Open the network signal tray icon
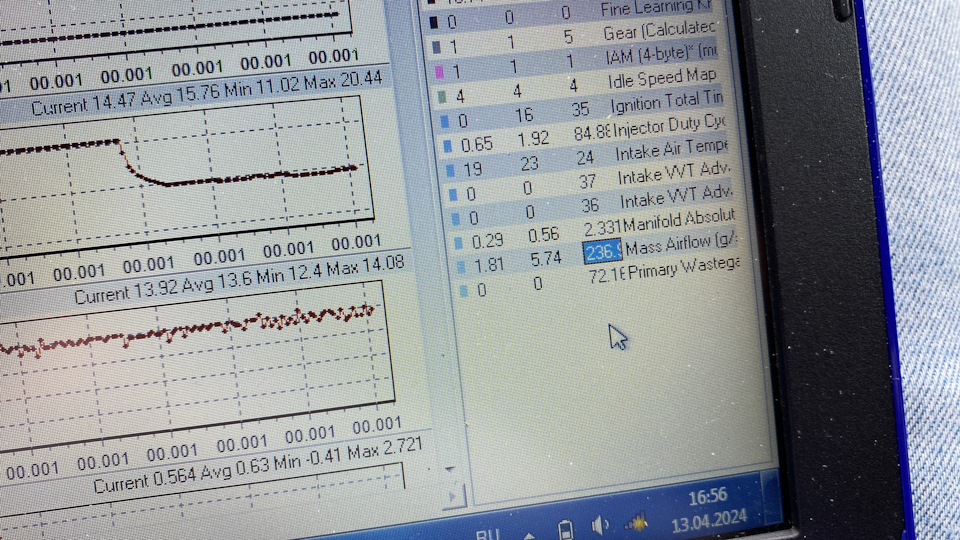Screen dimensions: 960x540 [637, 523]
